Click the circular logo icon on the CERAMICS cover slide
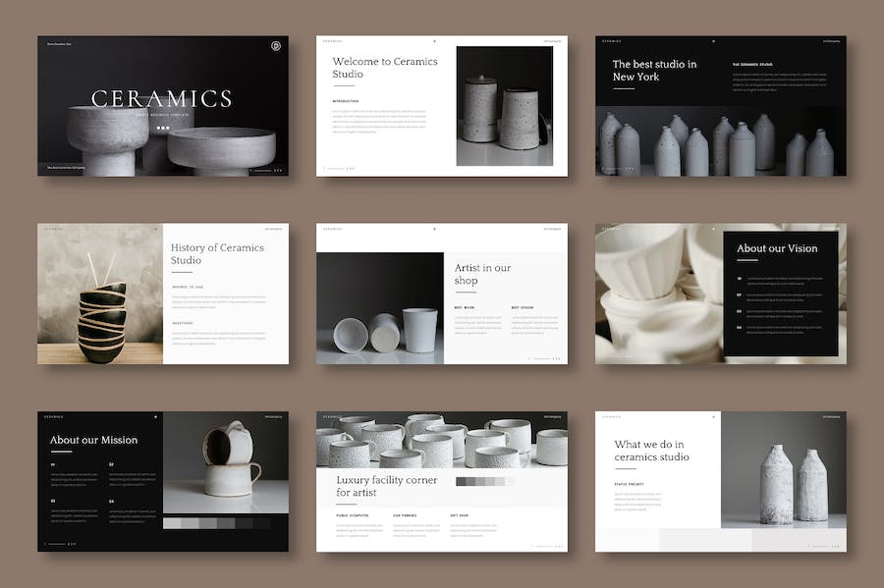 pyautogui.click(x=275, y=46)
